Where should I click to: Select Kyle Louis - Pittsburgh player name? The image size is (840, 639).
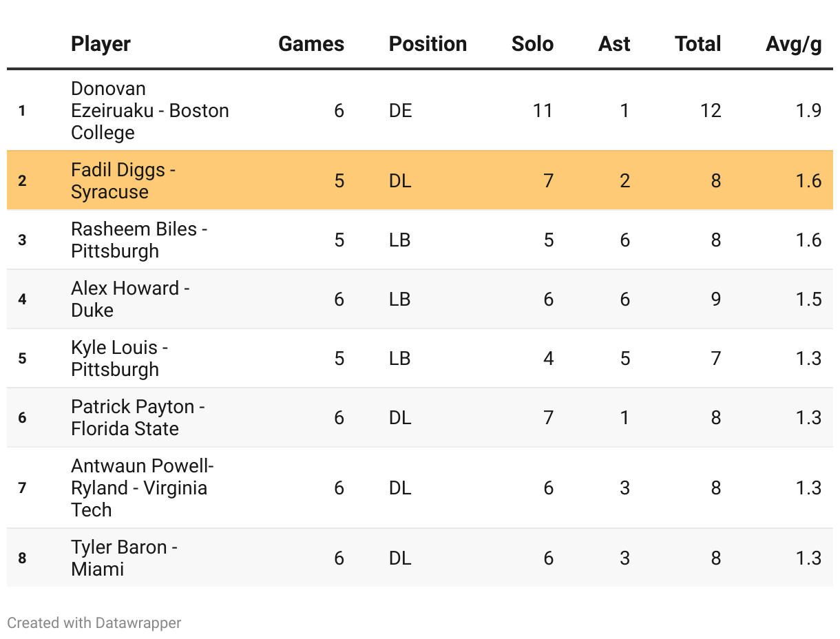click(119, 358)
